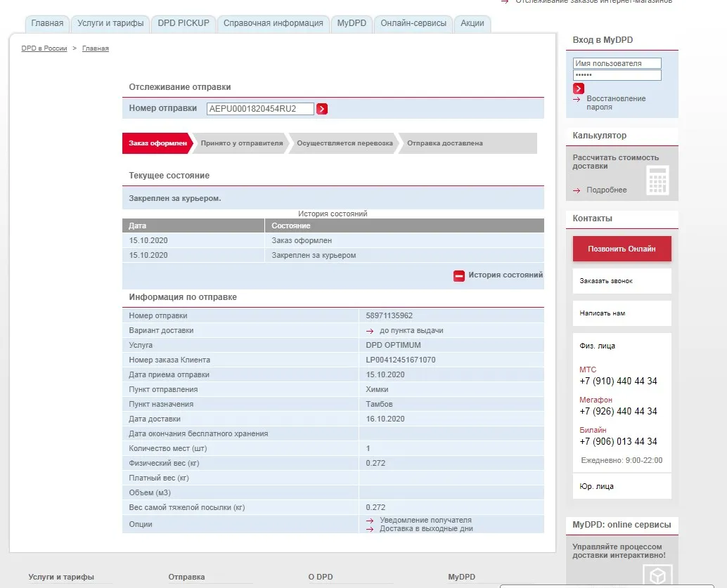Click Заказать звонок button

pyautogui.click(x=622, y=281)
